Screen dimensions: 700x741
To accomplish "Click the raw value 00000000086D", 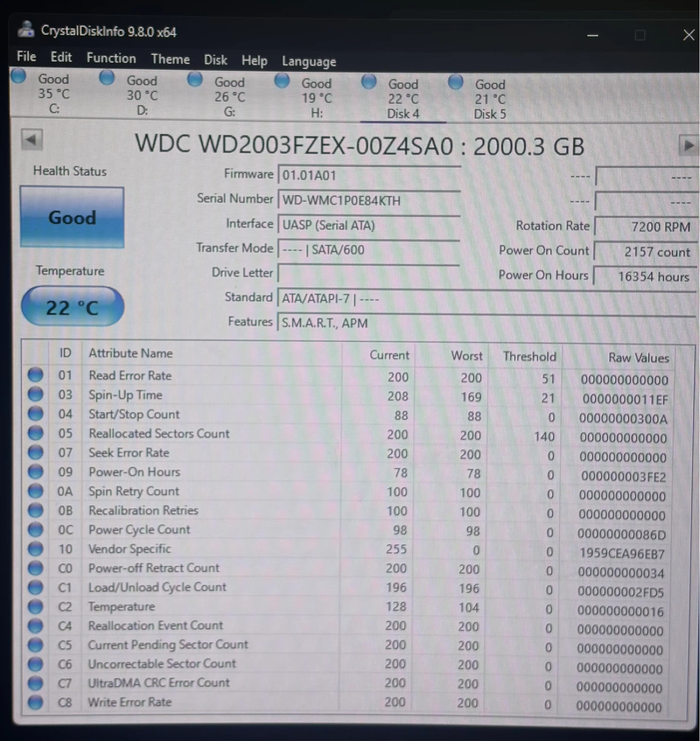I will [x=621, y=535].
